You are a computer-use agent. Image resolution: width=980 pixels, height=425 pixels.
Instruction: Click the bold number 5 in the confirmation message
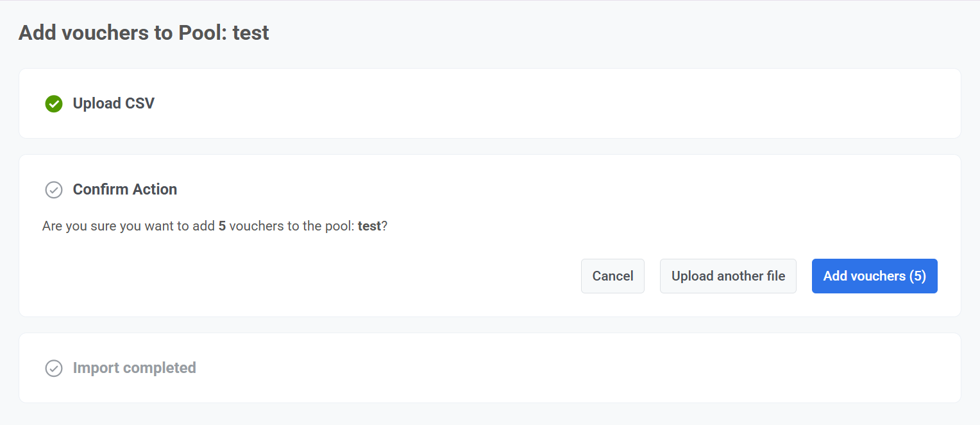[222, 227]
